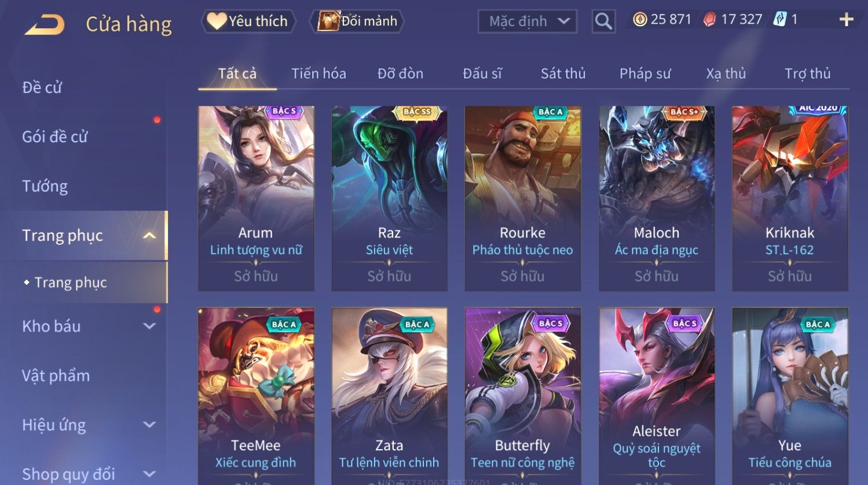Select the Raz Siêu việt skin card
Screen dimensions: 868x485
(x=389, y=199)
